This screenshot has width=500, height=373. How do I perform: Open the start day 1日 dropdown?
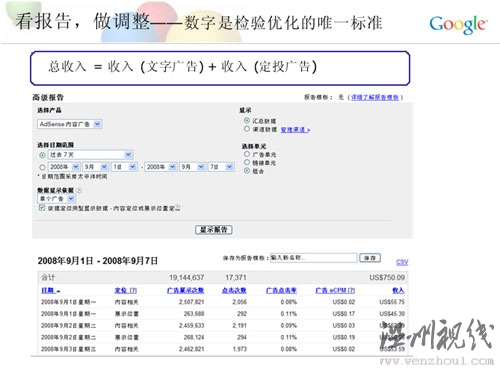coord(124,167)
